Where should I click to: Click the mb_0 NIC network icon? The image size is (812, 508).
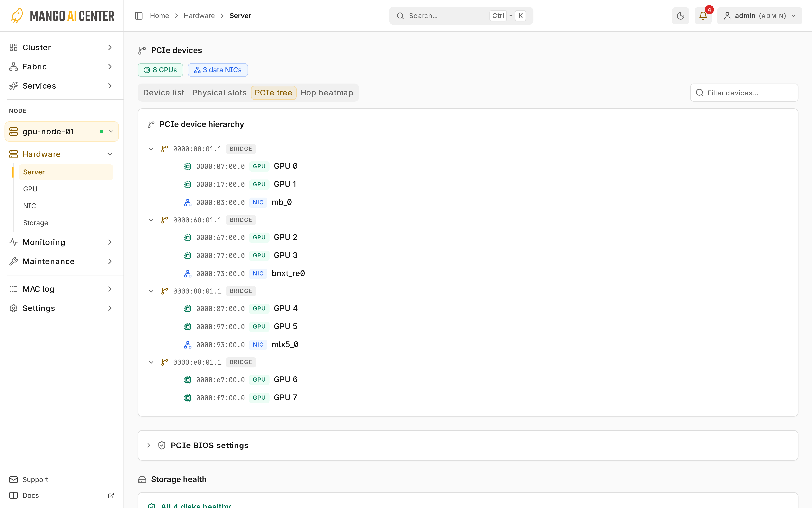coord(188,203)
